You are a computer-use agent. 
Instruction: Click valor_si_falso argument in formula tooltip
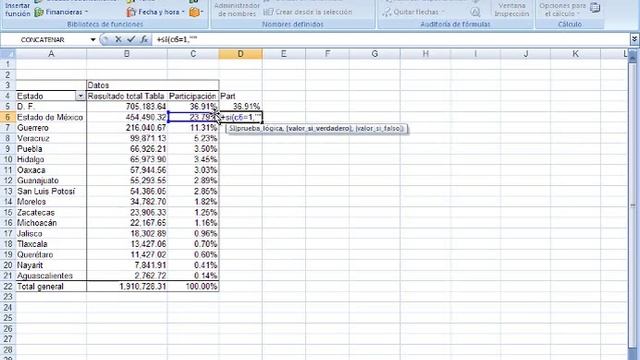[379, 129]
